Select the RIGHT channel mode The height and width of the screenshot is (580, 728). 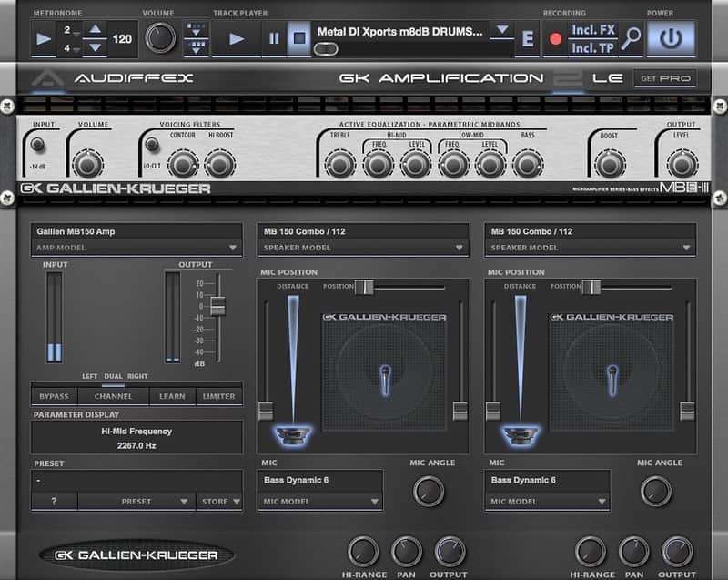137,376
